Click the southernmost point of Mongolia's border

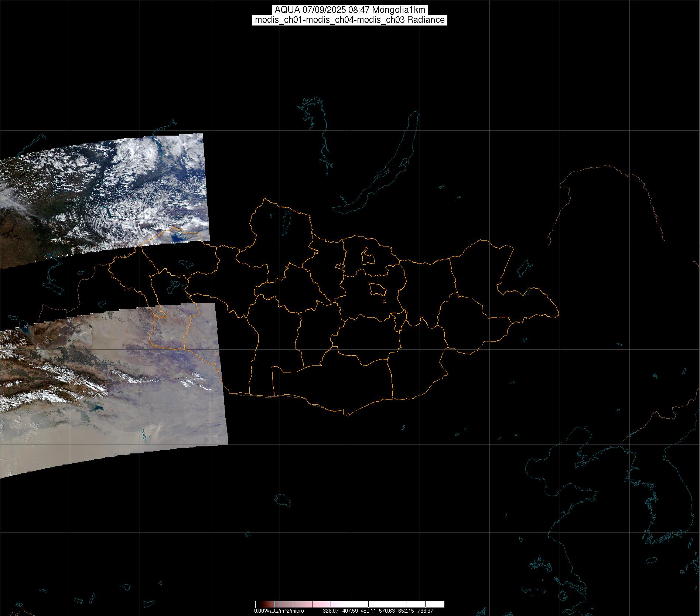pos(346,414)
